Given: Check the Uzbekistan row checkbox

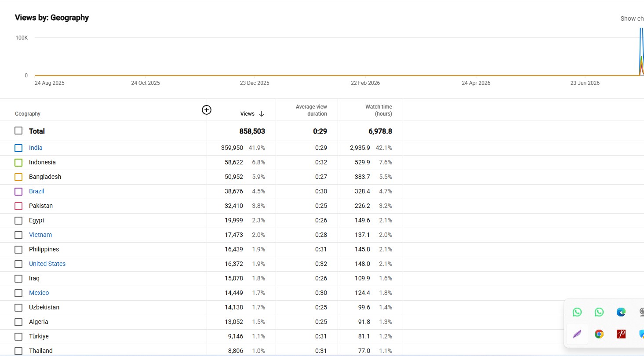Looking at the screenshot, I should pos(18,308).
